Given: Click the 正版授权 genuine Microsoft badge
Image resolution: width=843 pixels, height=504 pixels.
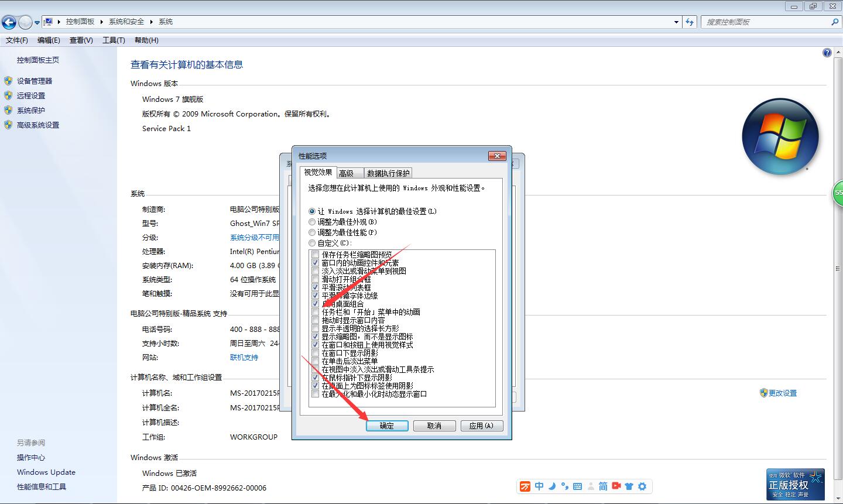Looking at the screenshot, I should [x=796, y=484].
